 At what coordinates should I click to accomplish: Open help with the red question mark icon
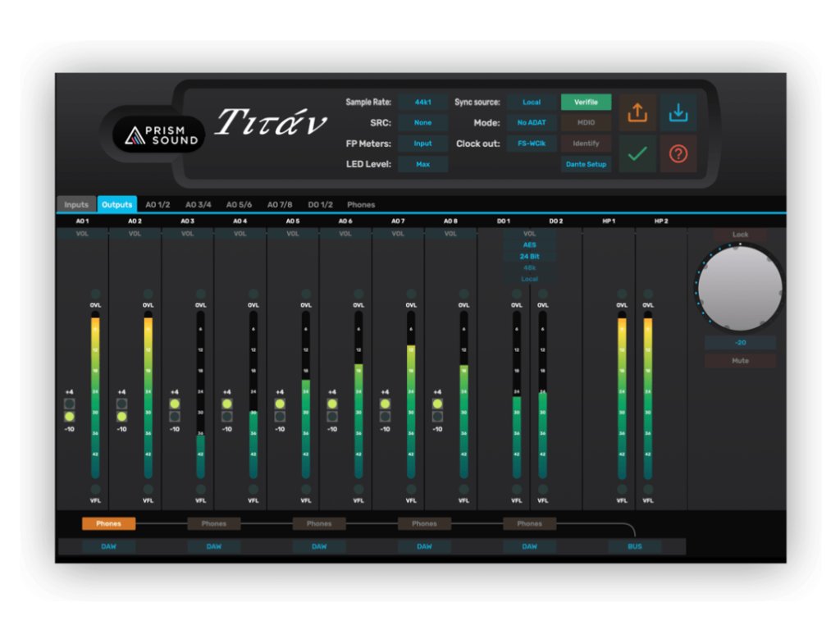(x=678, y=154)
